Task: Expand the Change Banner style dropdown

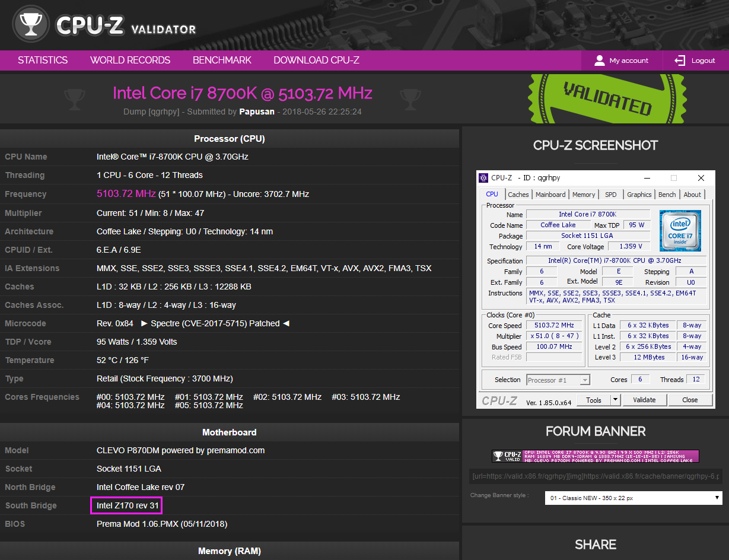Action: [634, 498]
